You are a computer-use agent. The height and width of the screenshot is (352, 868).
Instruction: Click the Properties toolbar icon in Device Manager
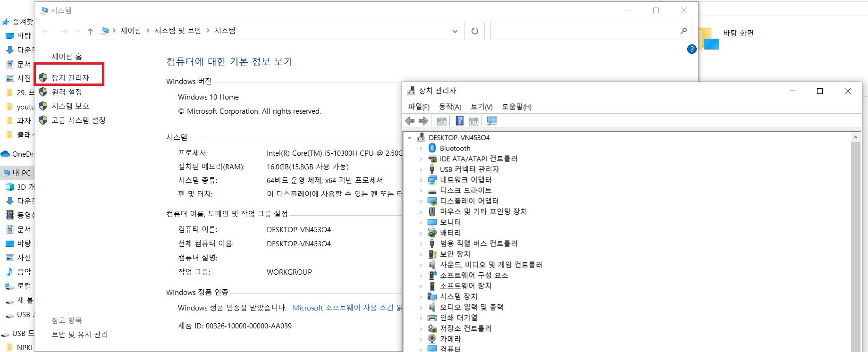click(x=442, y=121)
